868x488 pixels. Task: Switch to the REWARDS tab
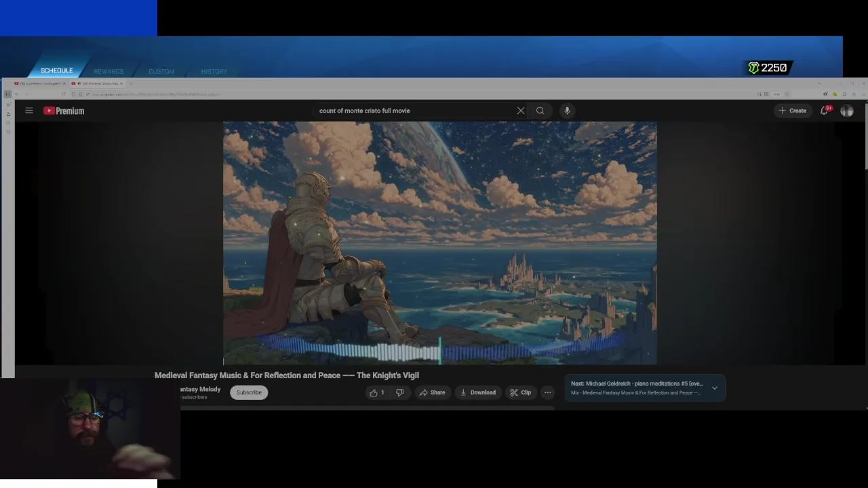point(108,71)
